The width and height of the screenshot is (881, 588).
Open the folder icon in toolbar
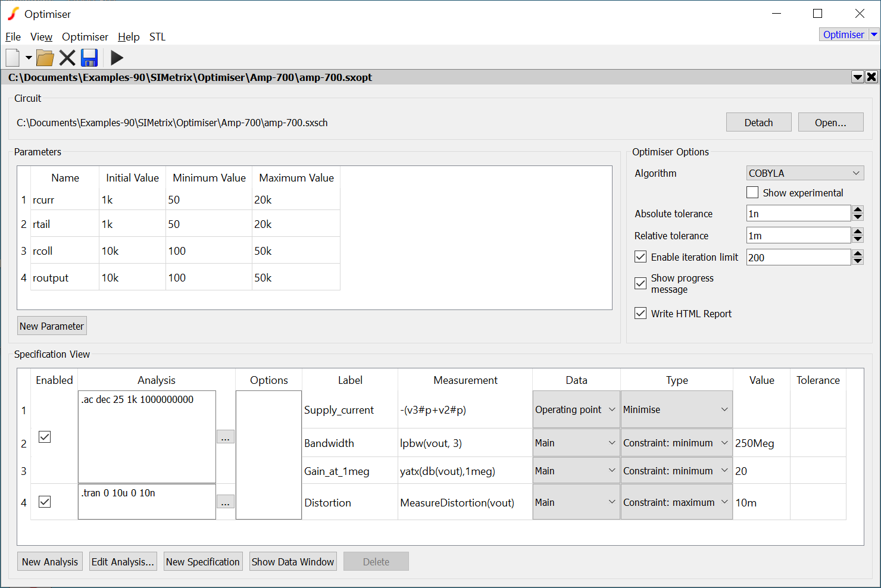(x=45, y=58)
